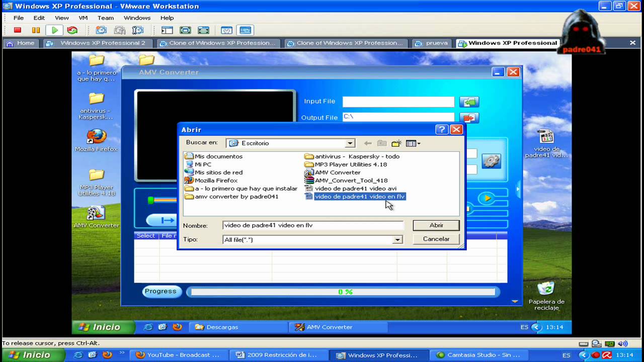The width and height of the screenshot is (644, 362).
Task: Click video de padre41 desktop file icon
Action: pos(546,144)
